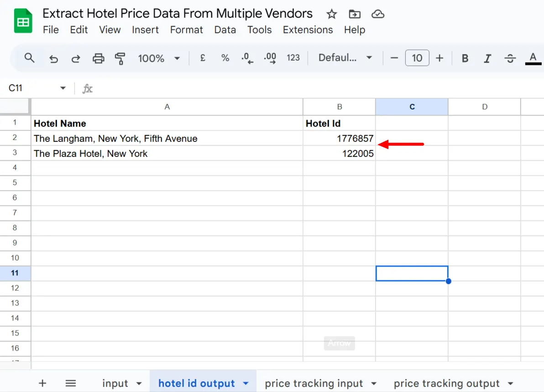Screen dimensions: 544x392
Task: Select column B header
Action: click(x=339, y=107)
